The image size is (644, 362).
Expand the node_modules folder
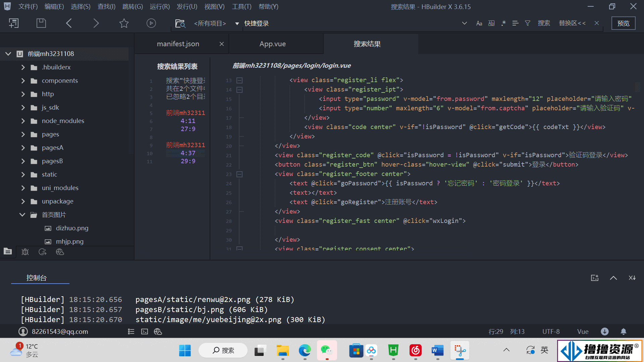[23, 121]
